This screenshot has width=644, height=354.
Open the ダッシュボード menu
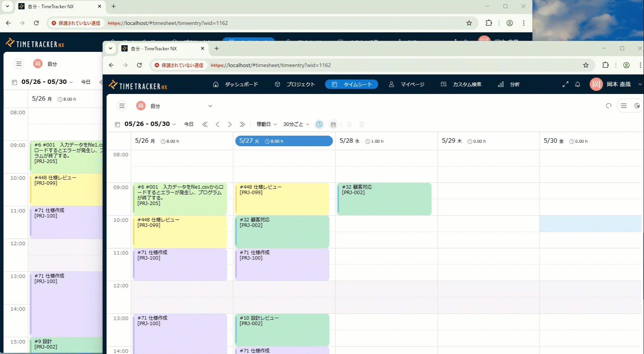click(x=236, y=85)
